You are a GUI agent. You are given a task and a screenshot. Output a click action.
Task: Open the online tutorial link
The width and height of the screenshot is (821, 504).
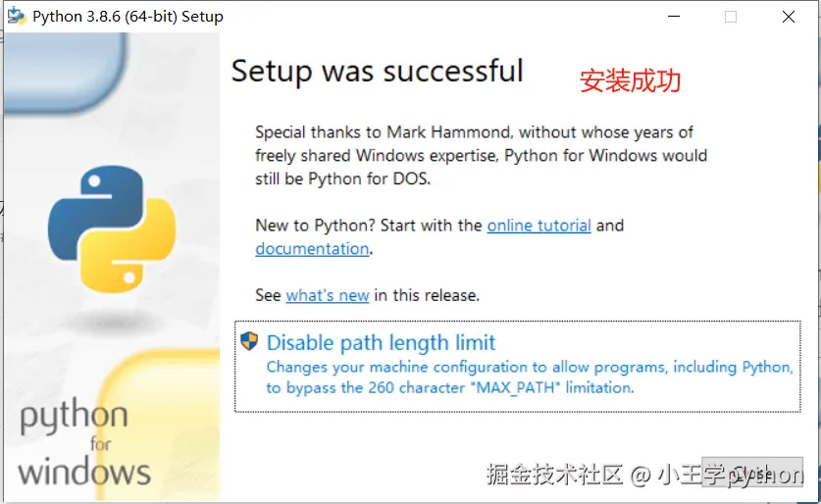pos(539,226)
